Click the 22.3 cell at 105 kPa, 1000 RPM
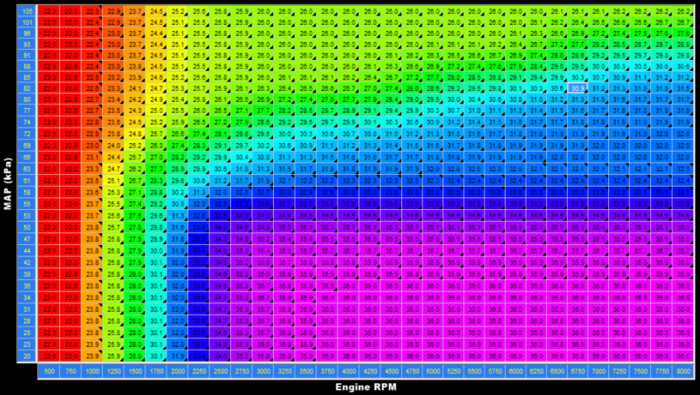700x395 pixels. coord(92,11)
